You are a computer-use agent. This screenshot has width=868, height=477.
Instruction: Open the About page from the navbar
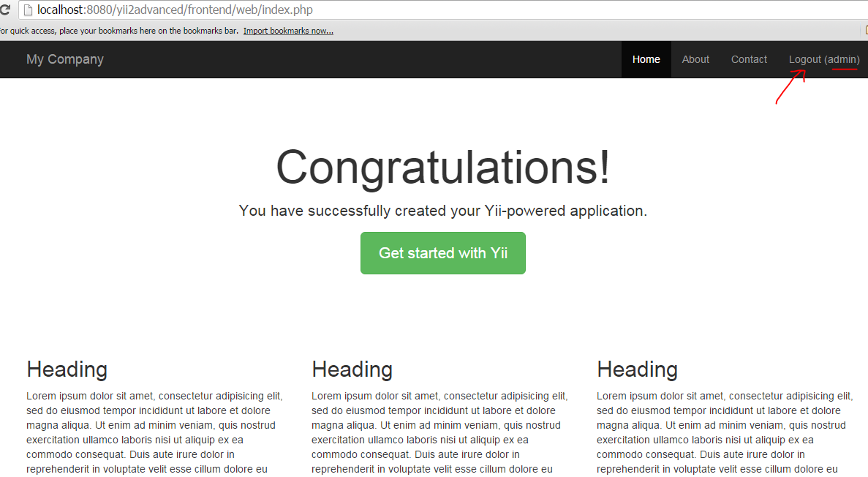tap(695, 59)
